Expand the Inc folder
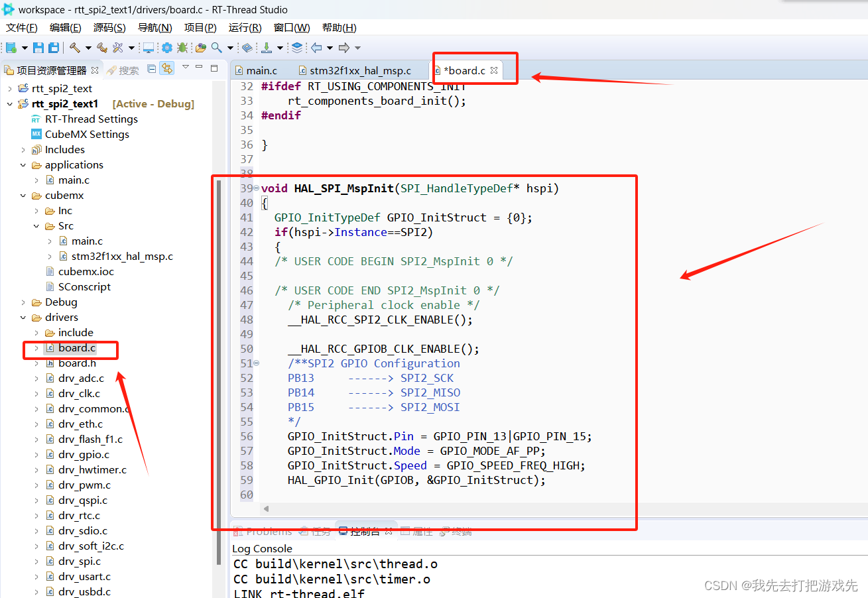This screenshot has width=868, height=598. tap(36, 211)
